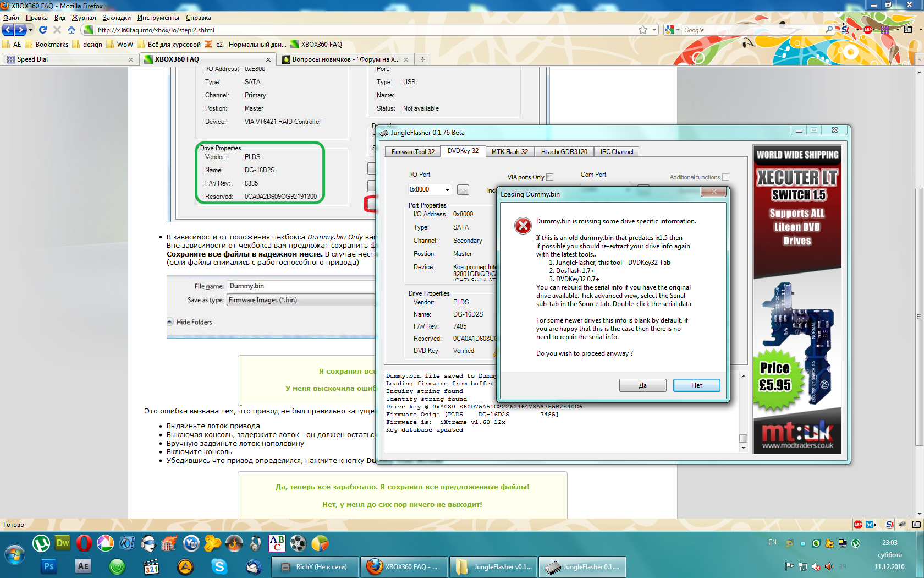The height and width of the screenshot is (578, 924).
Task: Open the Xecuter LT Switch advertisement
Action: (x=797, y=299)
